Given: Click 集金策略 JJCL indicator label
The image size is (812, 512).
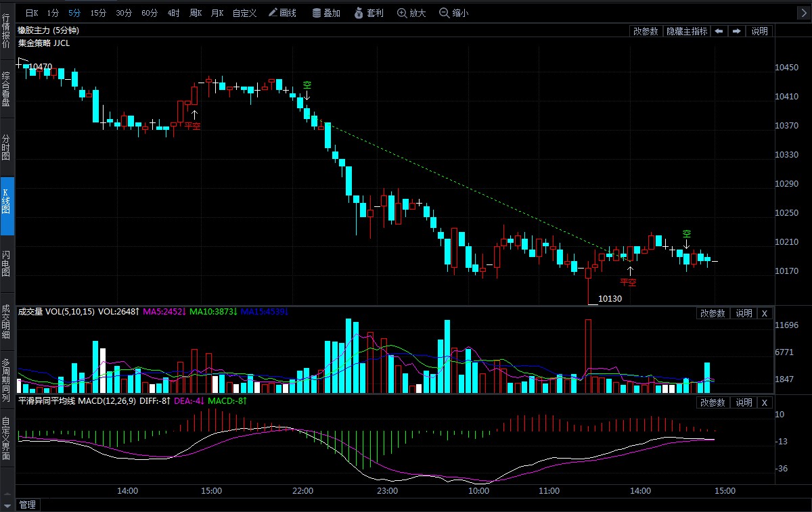Looking at the screenshot, I should pos(43,43).
